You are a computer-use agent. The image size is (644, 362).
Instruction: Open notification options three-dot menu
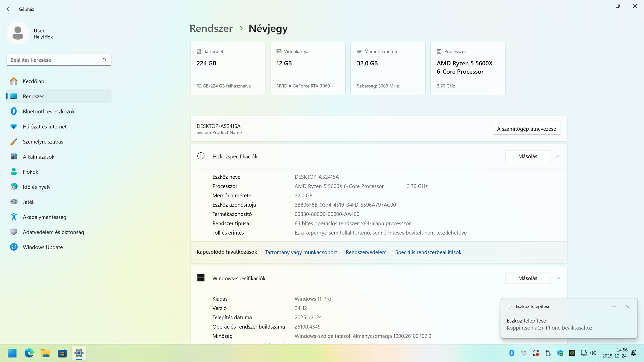(613, 307)
